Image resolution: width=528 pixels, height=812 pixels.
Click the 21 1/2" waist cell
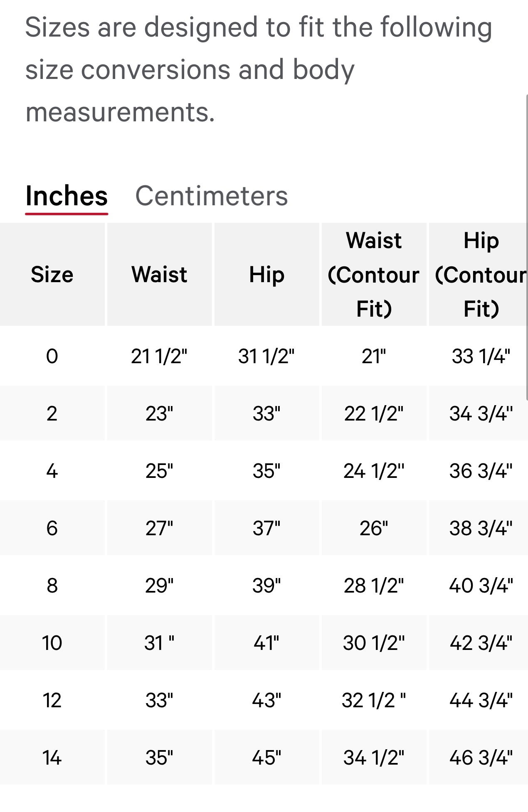coord(159,356)
